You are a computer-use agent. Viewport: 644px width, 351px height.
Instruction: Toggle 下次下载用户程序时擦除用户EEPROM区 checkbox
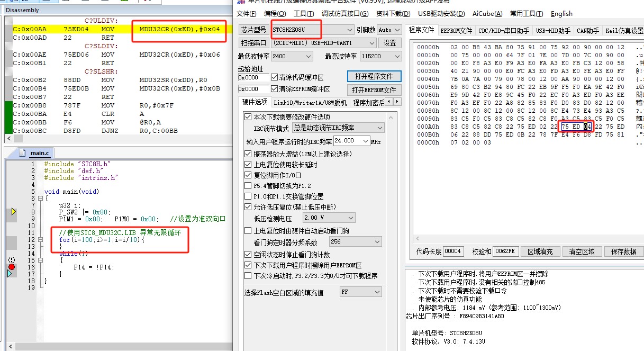(248, 265)
